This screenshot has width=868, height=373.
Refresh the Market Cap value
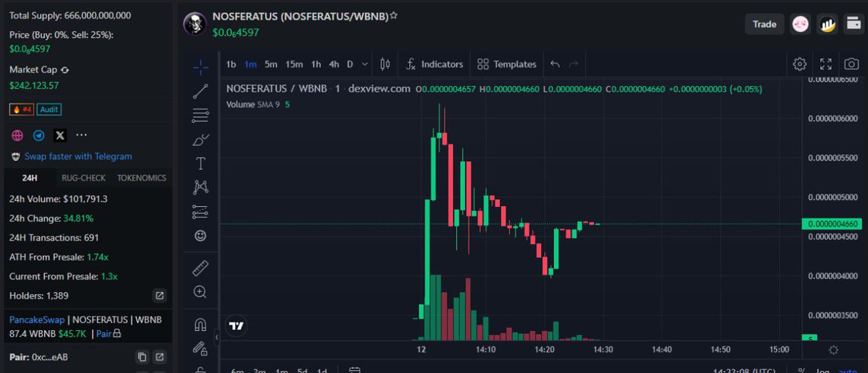coord(65,70)
